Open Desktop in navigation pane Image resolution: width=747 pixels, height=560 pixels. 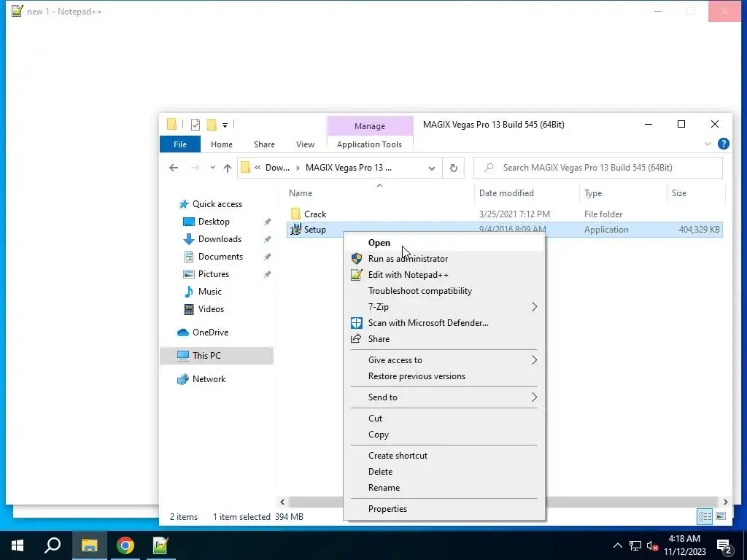(x=214, y=222)
